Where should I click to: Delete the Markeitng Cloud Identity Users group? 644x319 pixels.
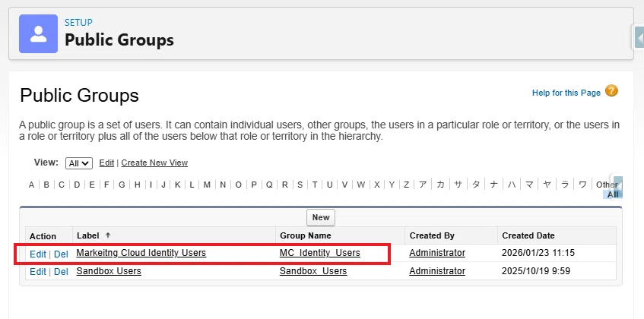61,254
